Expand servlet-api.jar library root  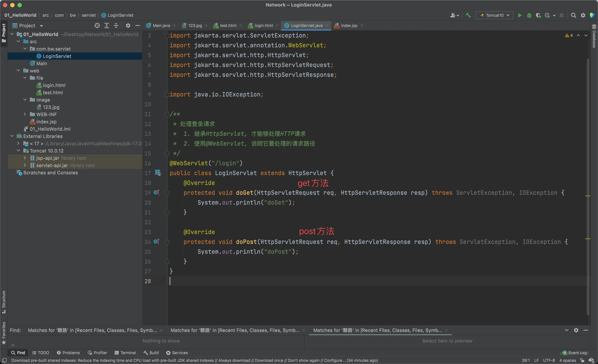click(x=25, y=165)
